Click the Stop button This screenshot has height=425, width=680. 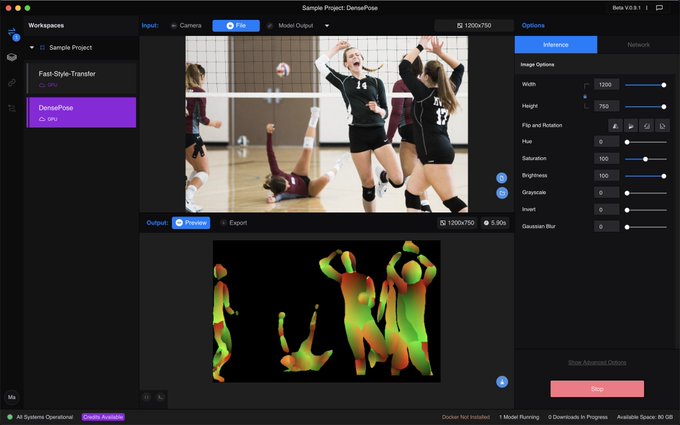[x=597, y=389]
